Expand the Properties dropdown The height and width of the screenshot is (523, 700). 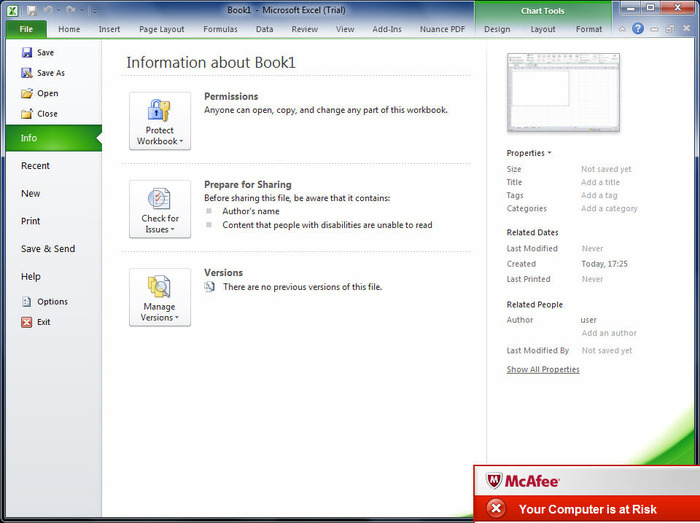coord(529,153)
